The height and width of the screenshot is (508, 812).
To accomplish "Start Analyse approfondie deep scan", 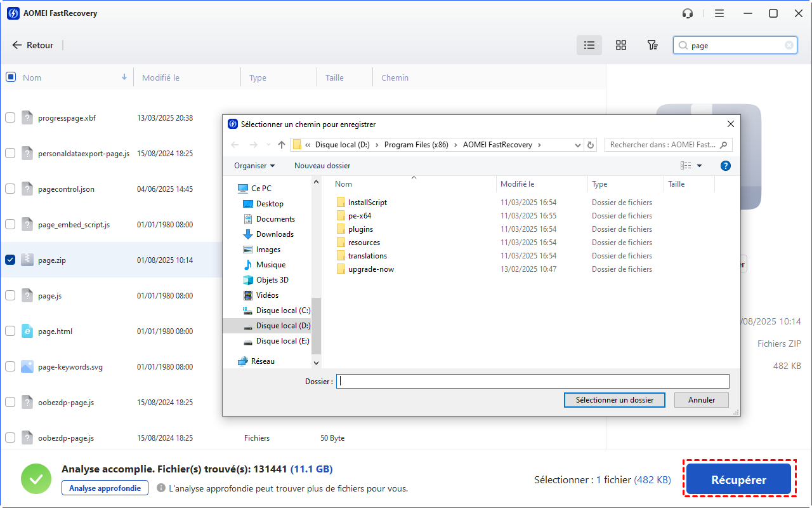I will [105, 488].
